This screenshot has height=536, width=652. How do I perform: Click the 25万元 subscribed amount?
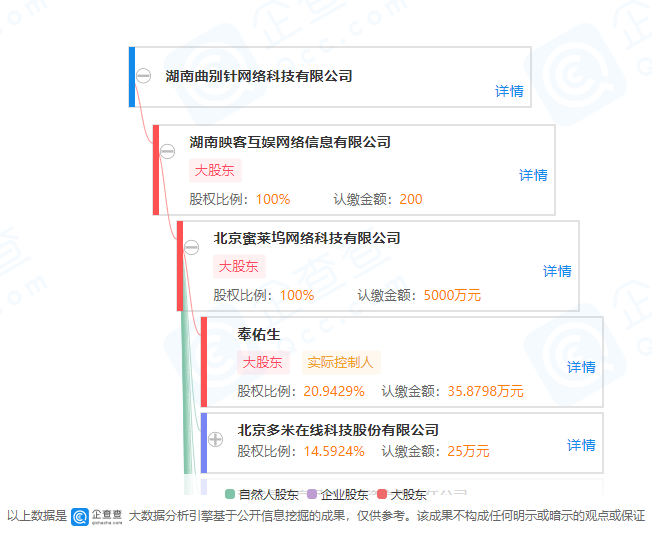click(x=468, y=451)
